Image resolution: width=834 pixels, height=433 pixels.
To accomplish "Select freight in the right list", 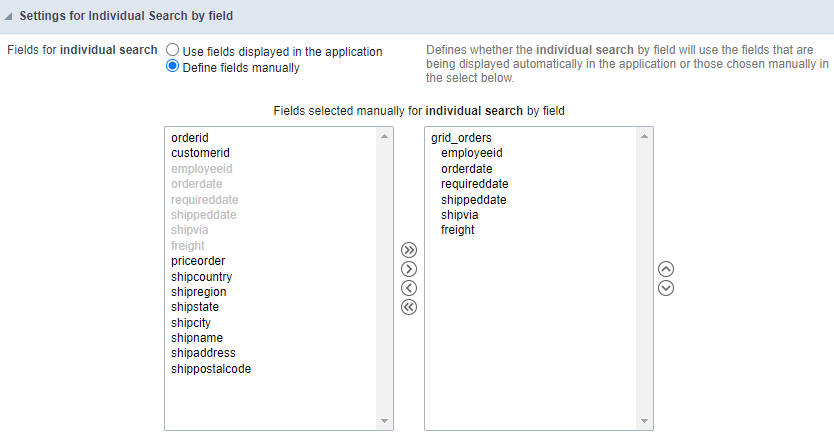I will (x=457, y=230).
